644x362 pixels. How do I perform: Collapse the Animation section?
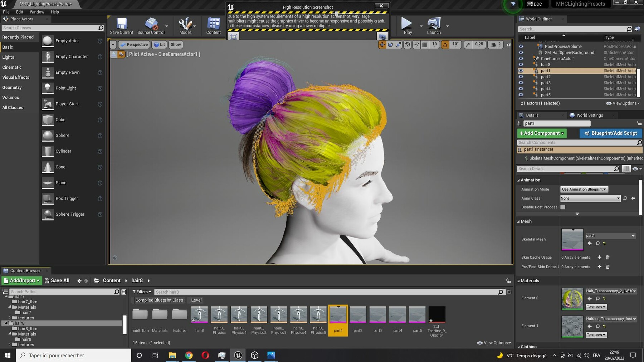pyautogui.click(x=518, y=180)
